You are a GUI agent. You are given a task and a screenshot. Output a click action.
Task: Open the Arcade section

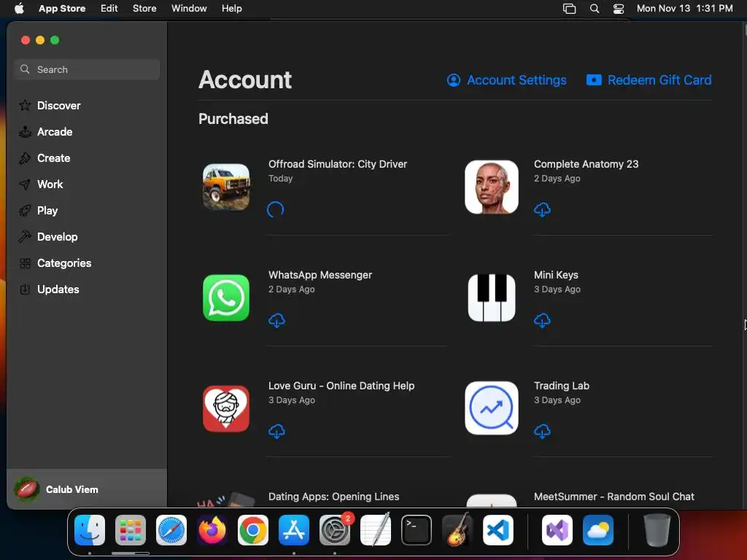46,131
